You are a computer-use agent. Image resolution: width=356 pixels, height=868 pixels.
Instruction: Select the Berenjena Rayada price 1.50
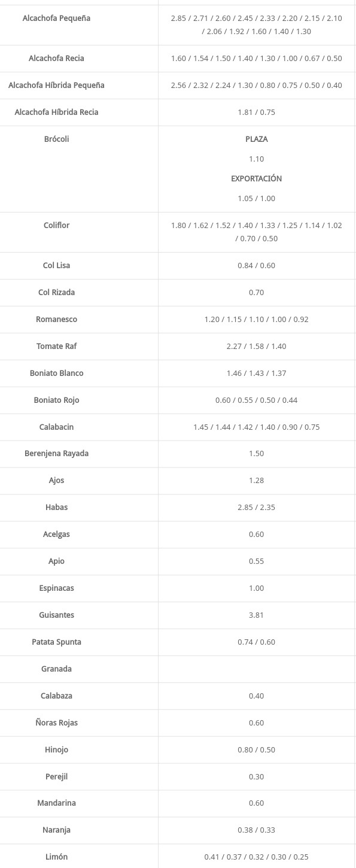[x=256, y=454]
